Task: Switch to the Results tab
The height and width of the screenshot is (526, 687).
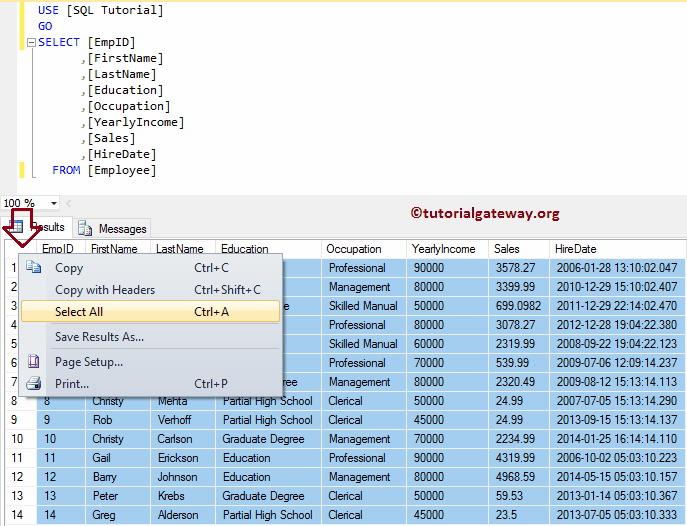Action: click(x=37, y=227)
